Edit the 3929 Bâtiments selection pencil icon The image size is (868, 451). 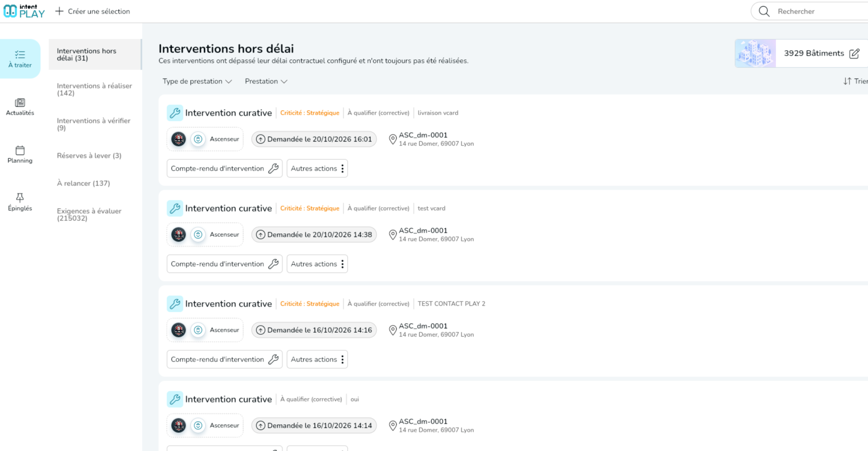pos(854,53)
